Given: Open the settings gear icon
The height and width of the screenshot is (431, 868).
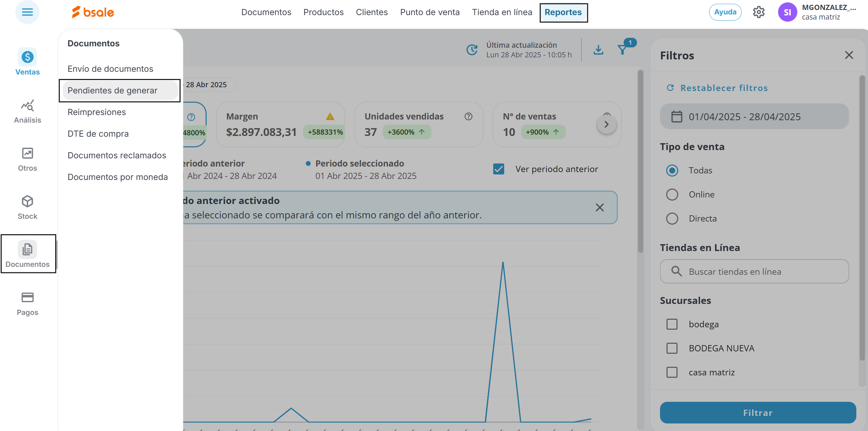Looking at the screenshot, I should (x=759, y=12).
